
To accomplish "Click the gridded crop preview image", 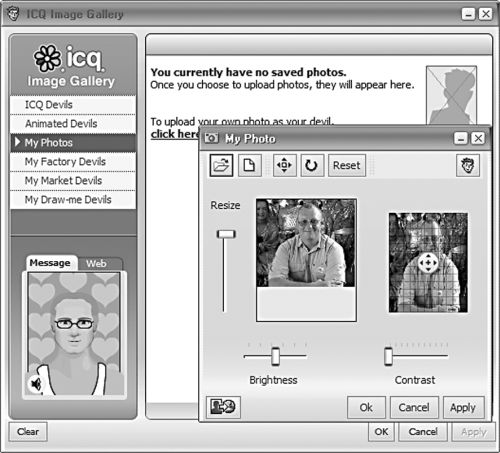I will (428, 263).
